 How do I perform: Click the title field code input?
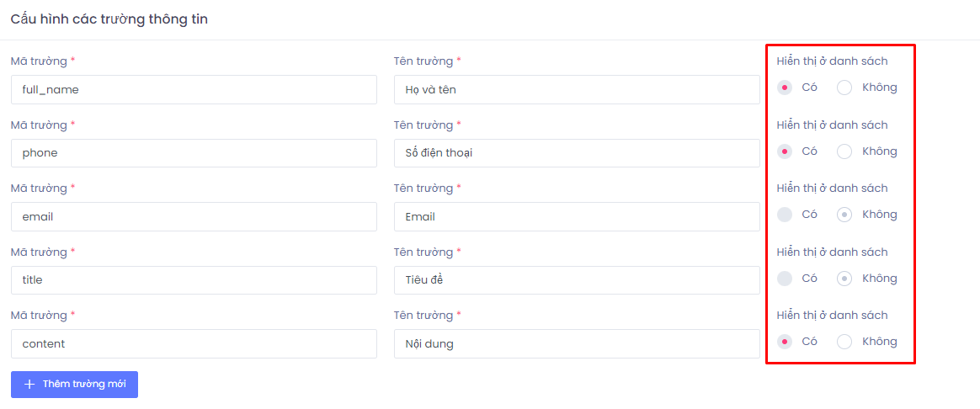pos(194,280)
